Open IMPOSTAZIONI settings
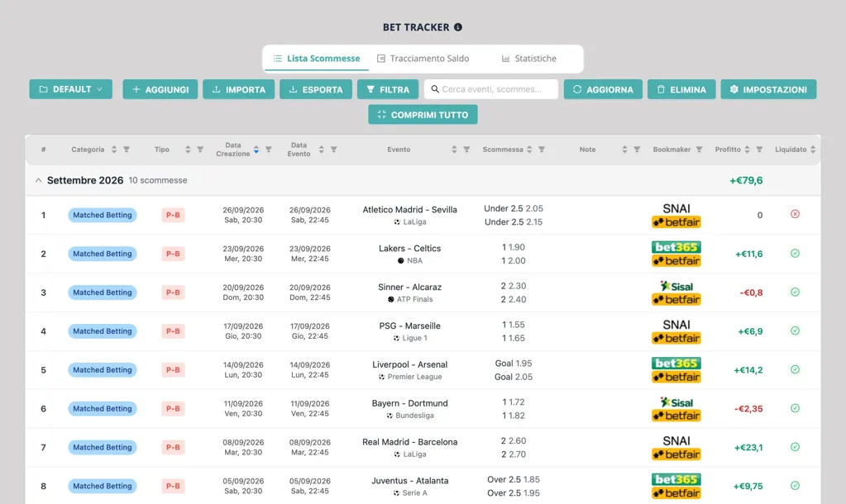846x504 pixels. point(768,89)
